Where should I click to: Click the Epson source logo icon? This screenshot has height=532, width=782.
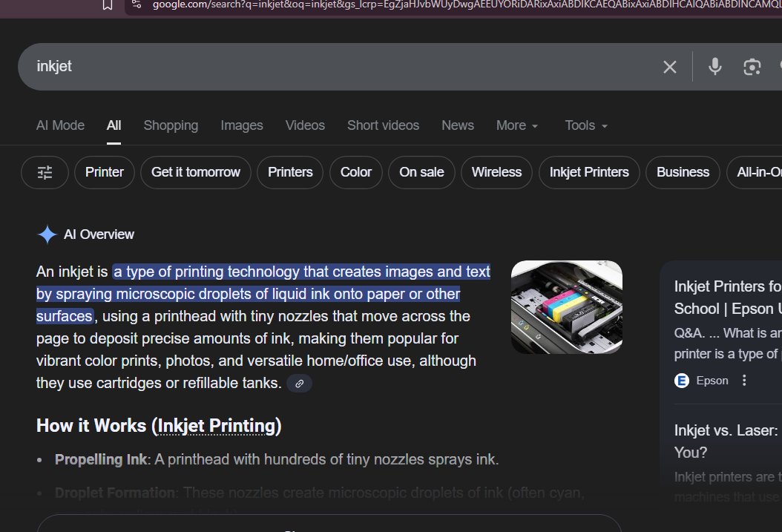pyautogui.click(x=682, y=381)
